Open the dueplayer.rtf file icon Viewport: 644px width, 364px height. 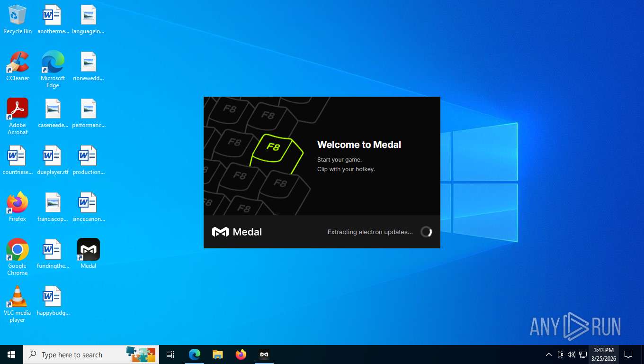tap(53, 160)
